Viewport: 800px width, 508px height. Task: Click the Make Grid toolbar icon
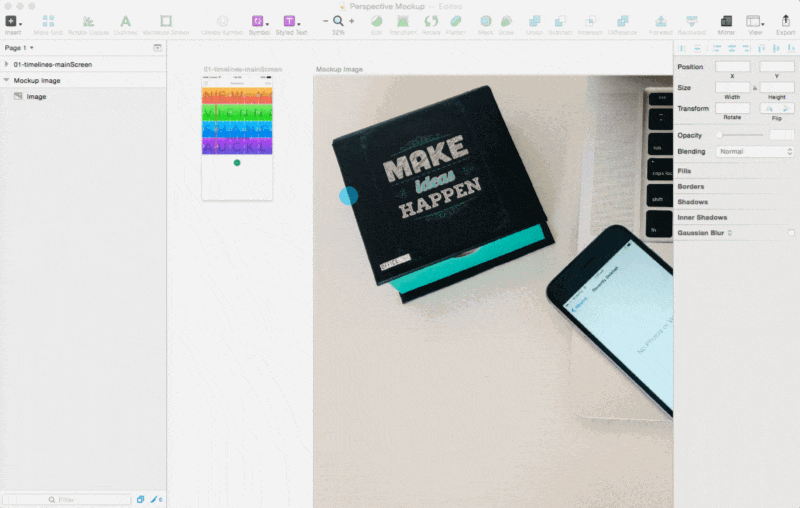[48, 21]
